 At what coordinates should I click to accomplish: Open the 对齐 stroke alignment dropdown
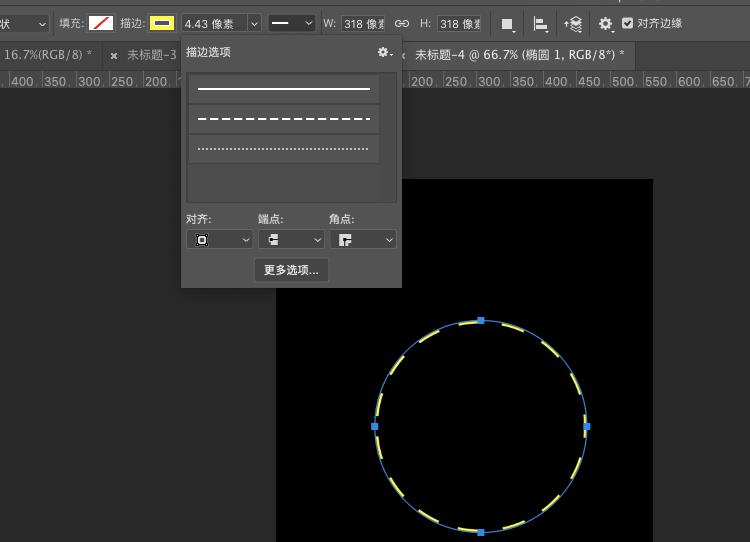[x=219, y=240]
